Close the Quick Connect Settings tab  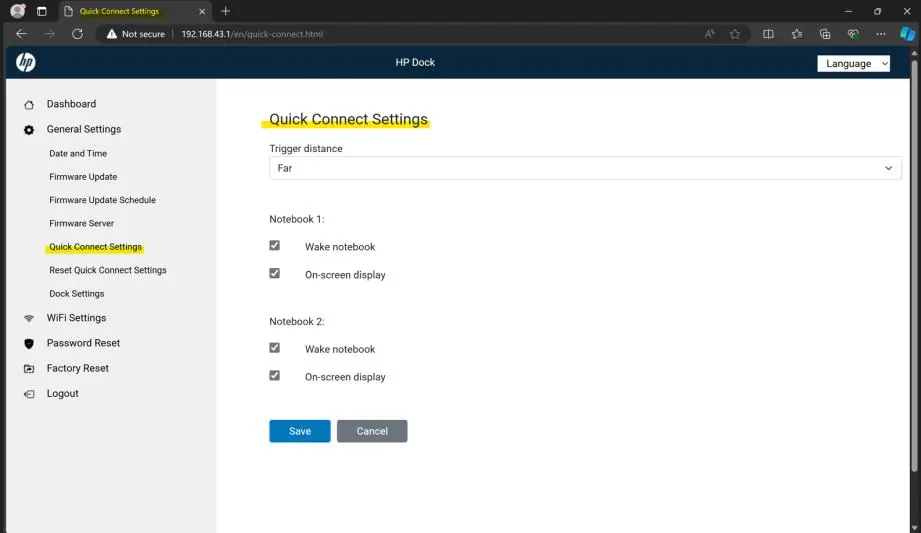tap(202, 11)
